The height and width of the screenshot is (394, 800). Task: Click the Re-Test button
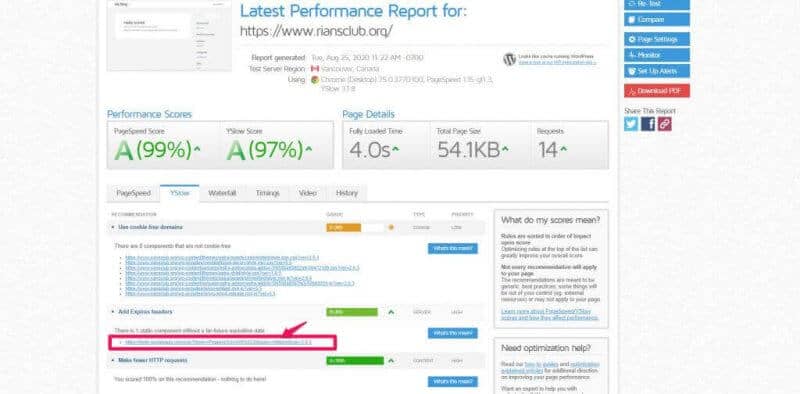(657, 4)
